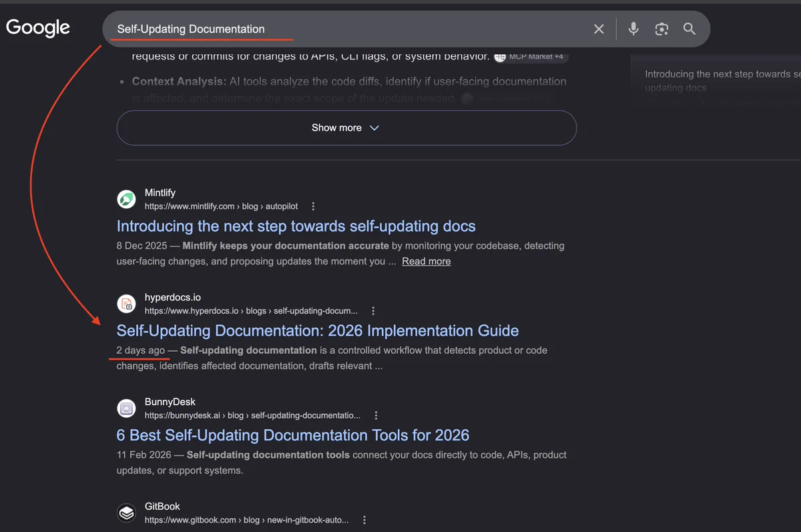Click the 11 Feb 2026 date label
Image resolution: width=801 pixels, height=532 pixels.
coord(144,455)
